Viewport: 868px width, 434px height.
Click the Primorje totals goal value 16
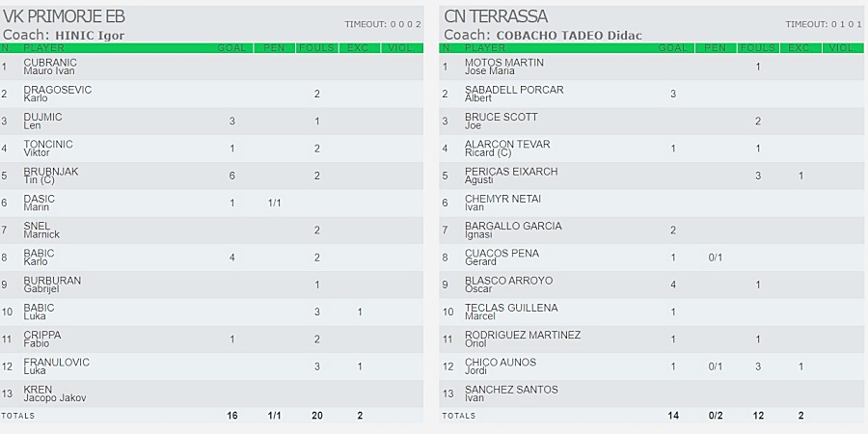pos(231,415)
